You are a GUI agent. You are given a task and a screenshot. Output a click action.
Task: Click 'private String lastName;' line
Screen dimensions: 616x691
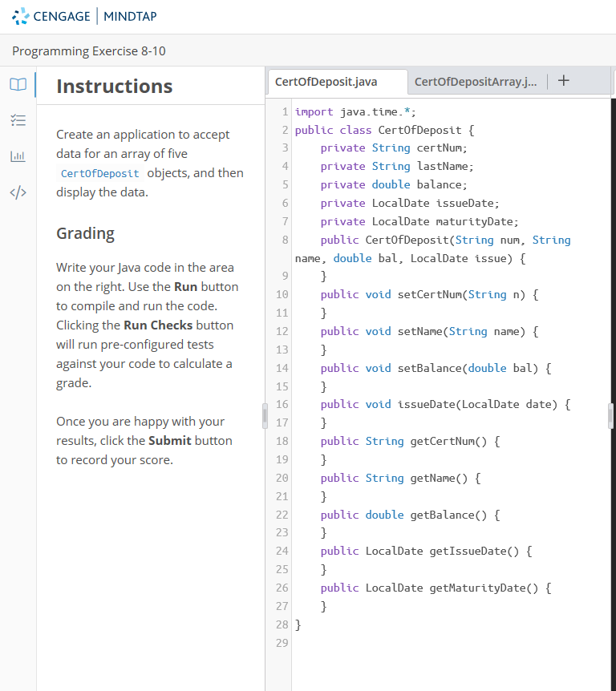(397, 167)
